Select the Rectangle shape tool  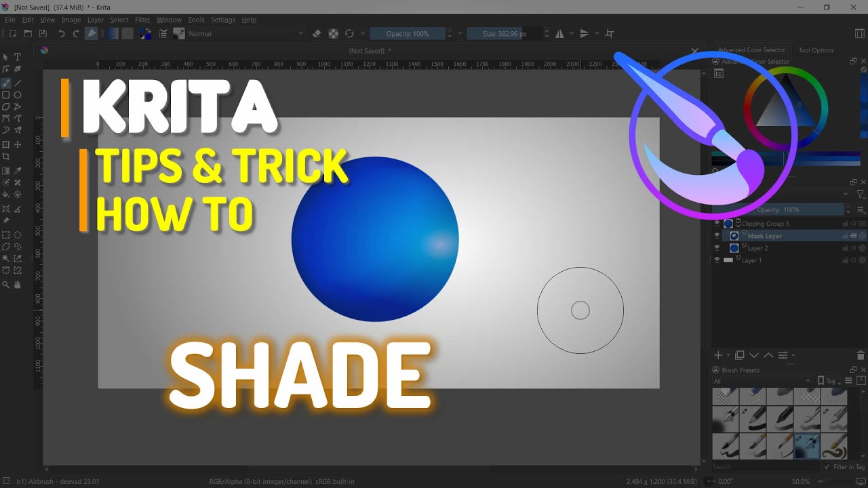[6, 95]
